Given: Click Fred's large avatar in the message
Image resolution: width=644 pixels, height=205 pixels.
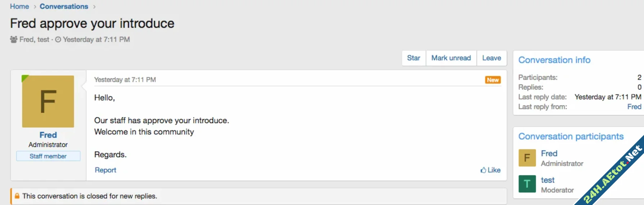Looking at the screenshot, I should 48,101.
